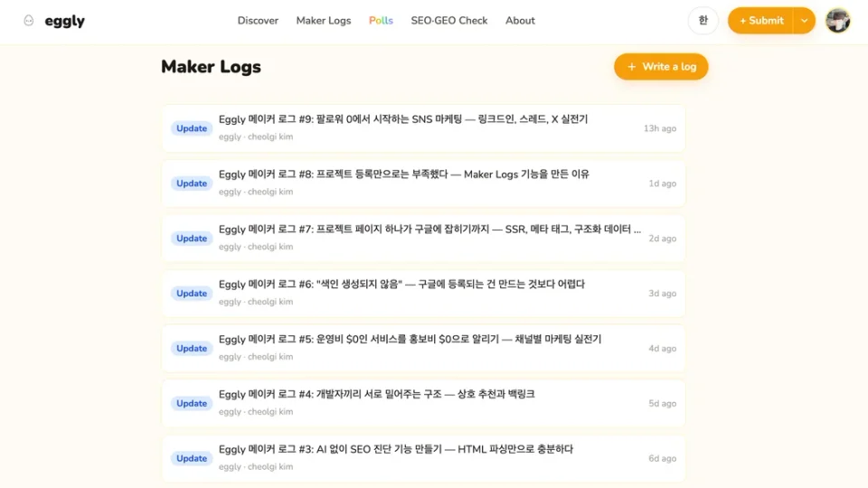Click the Update badge on log #9
Image resolution: width=868 pixels, height=488 pixels.
(x=192, y=128)
